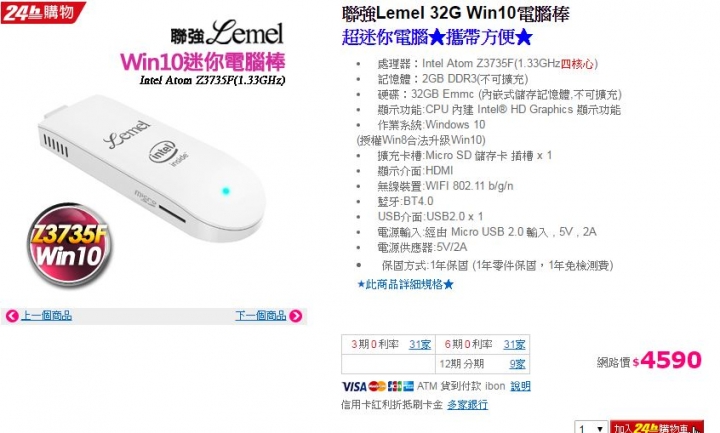Viewport: 720px width, 433px height.
Task: Click the next product pink arrow icon
Action: click(x=296, y=316)
